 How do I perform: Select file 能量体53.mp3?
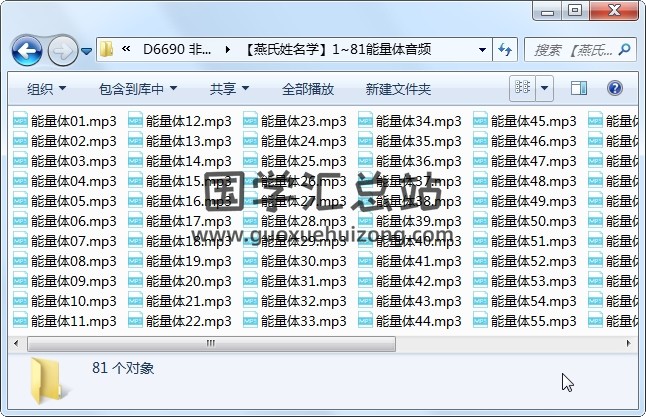[x=524, y=281]
